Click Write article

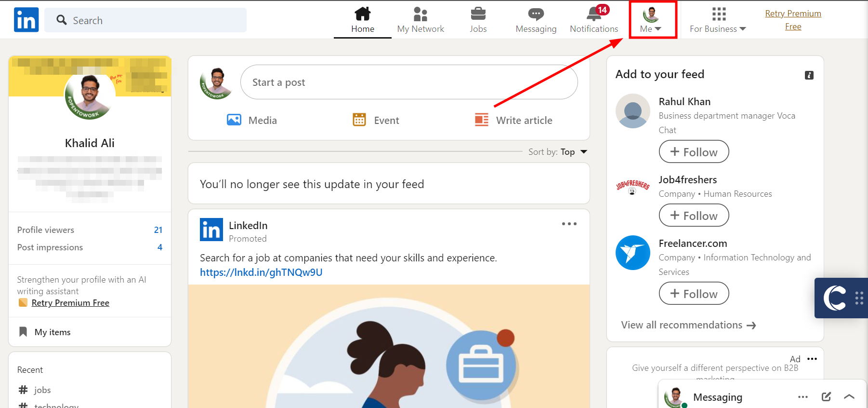[x=513, y=120]
